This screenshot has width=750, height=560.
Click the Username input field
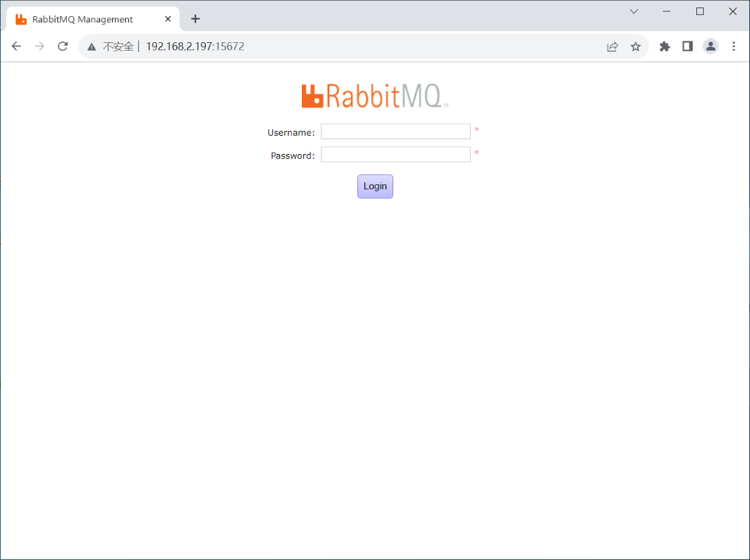tap(395, 131)
